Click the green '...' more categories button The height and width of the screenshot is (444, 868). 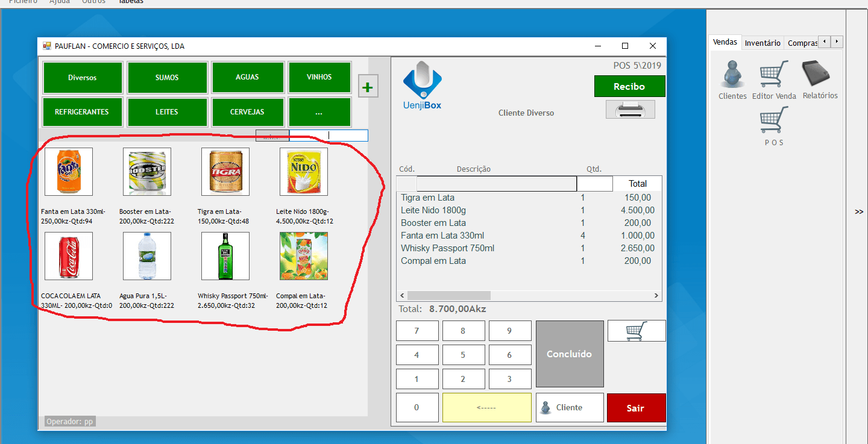pyautogui.click(x=319, y=111)
